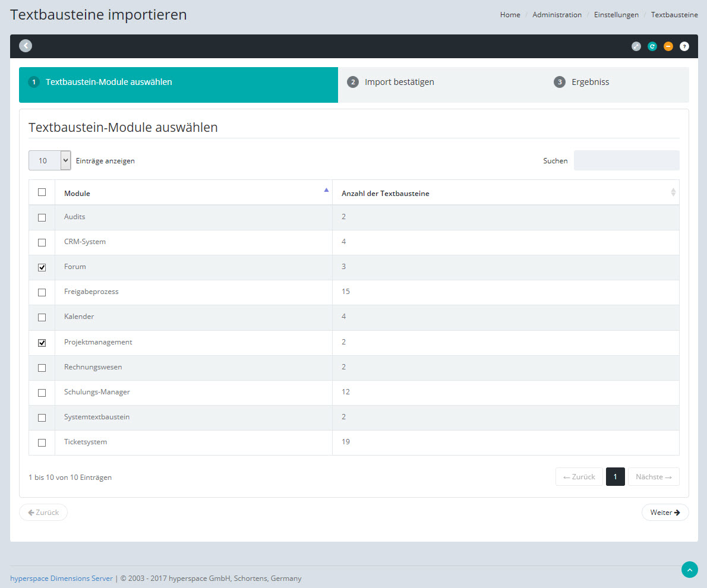Click the hyperspace Dimensions Server footer link
This screenshot has height=588, width=707.
(61, 578)
